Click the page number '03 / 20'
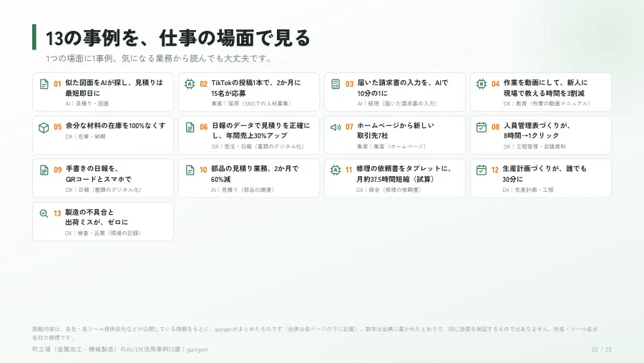 click(601, 349)
